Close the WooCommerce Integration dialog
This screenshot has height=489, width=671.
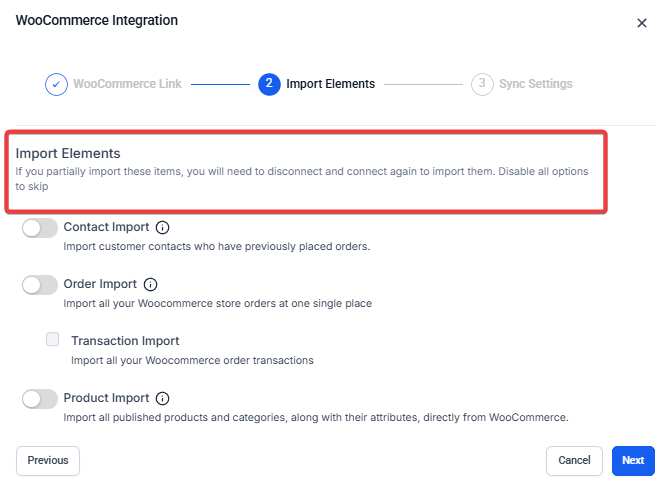click(x=642, y=23)
